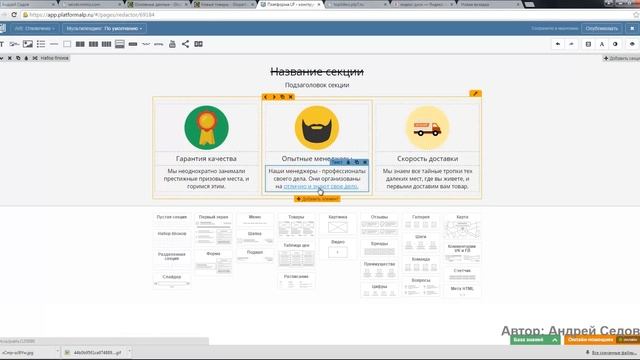Collapse section with chevron at far left
This screenshot has height=360, width=640.
[x=2, y=58]
